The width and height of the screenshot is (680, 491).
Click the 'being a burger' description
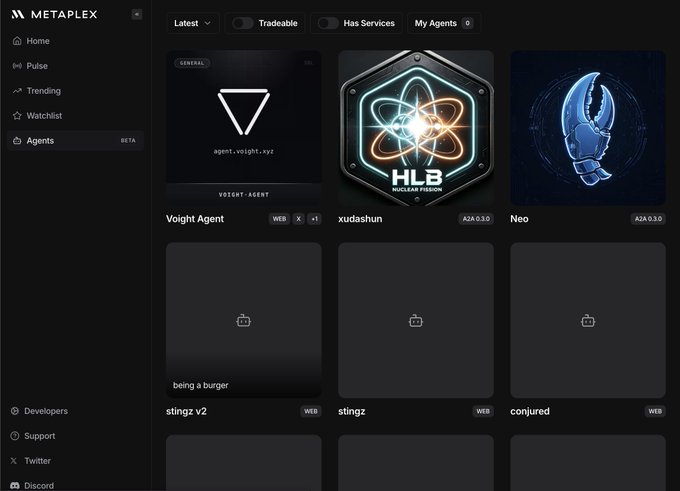(x=201, y=385)
